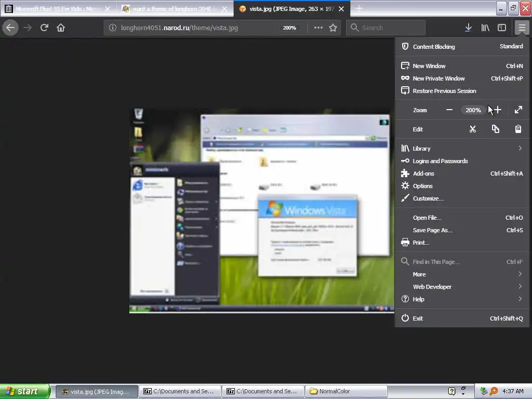
Task: Open the Windows Start menu
Action: (25, 391)
